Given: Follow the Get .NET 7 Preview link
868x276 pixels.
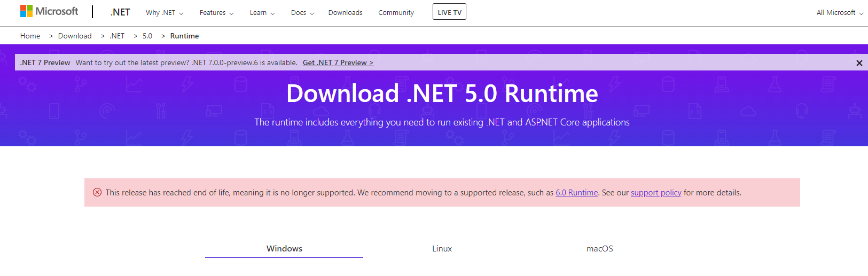Looking at the screenshot, I should point(338,62).
